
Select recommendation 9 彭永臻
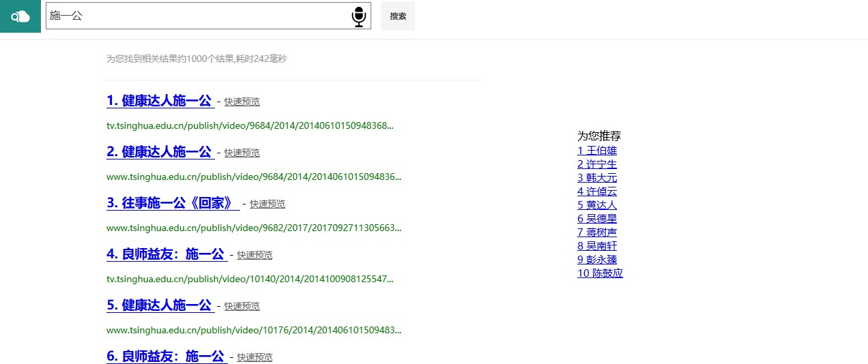point(597,260)
